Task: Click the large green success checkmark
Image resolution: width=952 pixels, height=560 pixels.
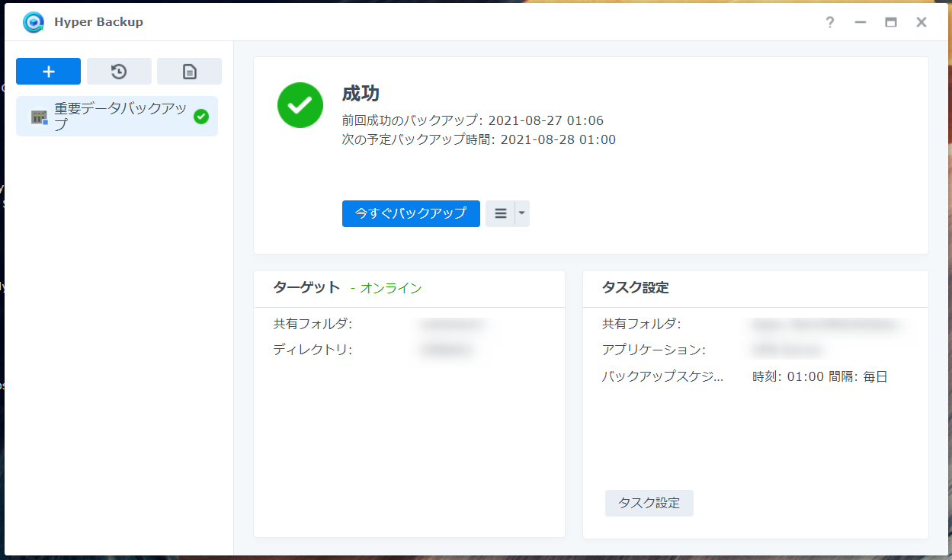Action: pos(300,105)
